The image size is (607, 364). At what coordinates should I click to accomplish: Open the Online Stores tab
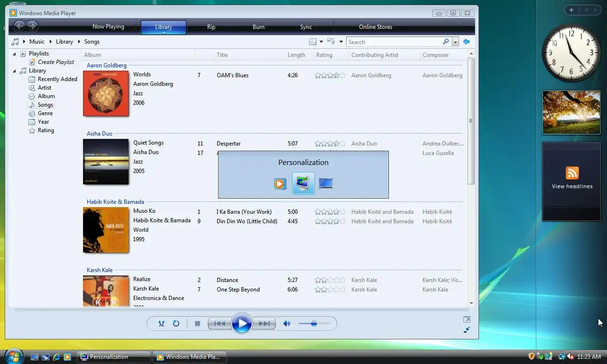(x=376, y=27)
